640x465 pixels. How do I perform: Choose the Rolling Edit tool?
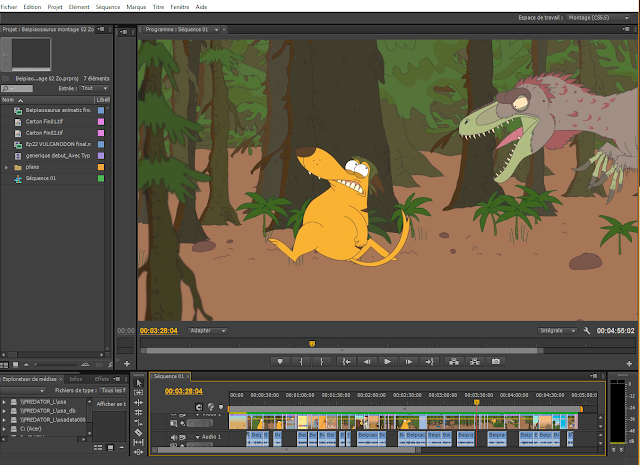138,412
